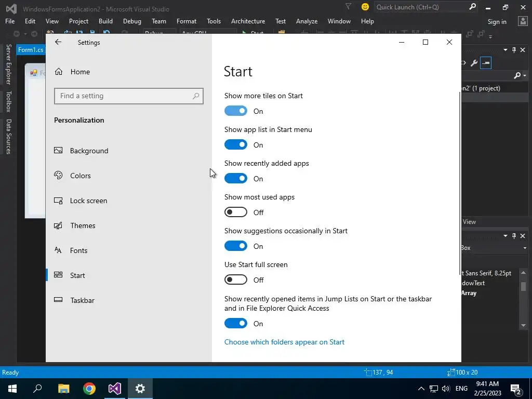Open Solution Explorer window options dropdown arrow
Image resolution: width=532 pixels, height=399 pixels.
coord(505,50)
